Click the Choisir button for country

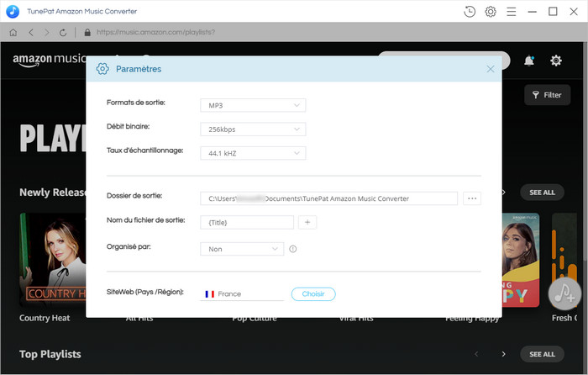[x=313, y=294]
